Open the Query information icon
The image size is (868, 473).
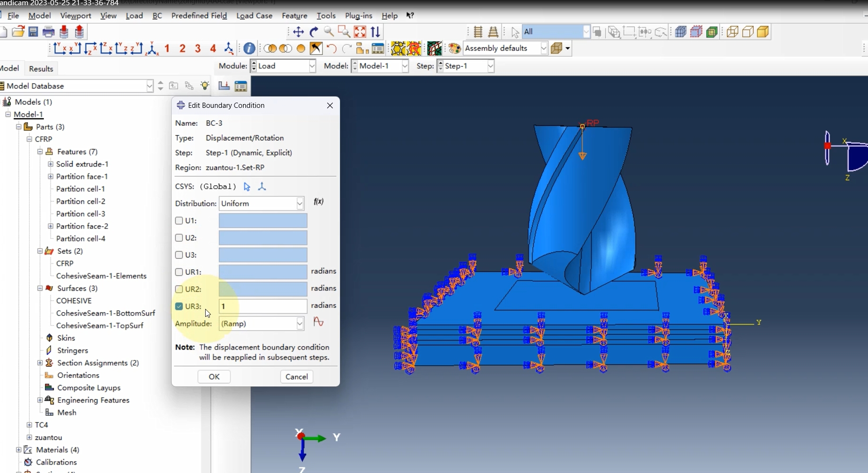(249, 48)
